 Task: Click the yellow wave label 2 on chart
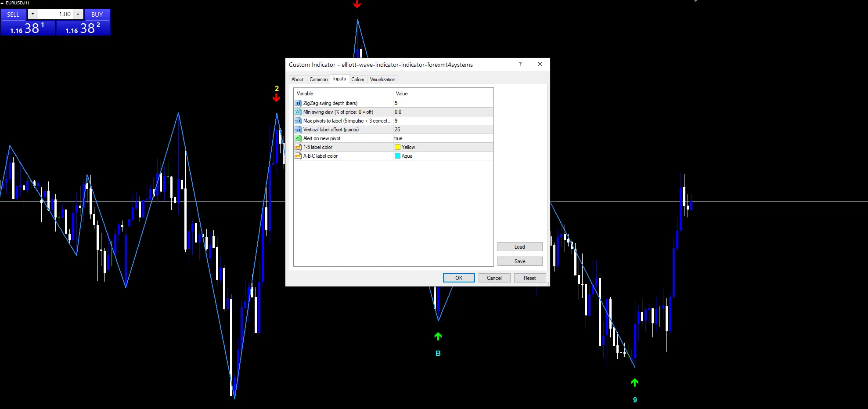[277, 88]
